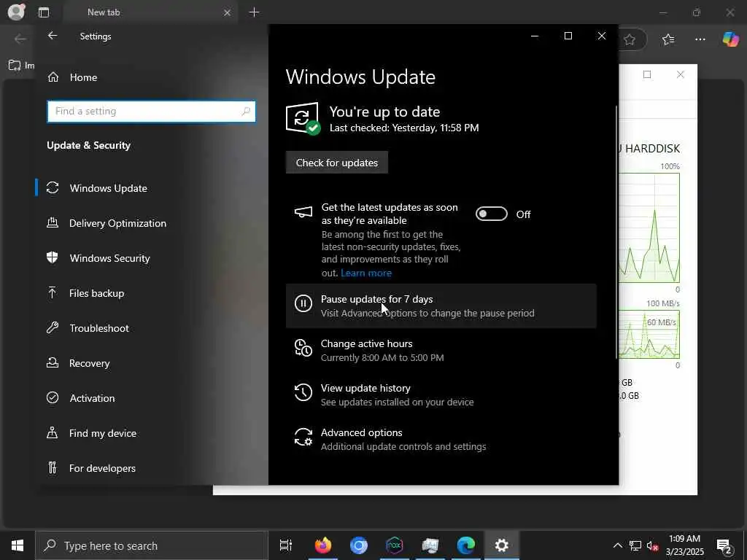The height and width of the screenshot is (560, 747).
Task: Toggle Get the latest updates switch
Action: point(491,214)
